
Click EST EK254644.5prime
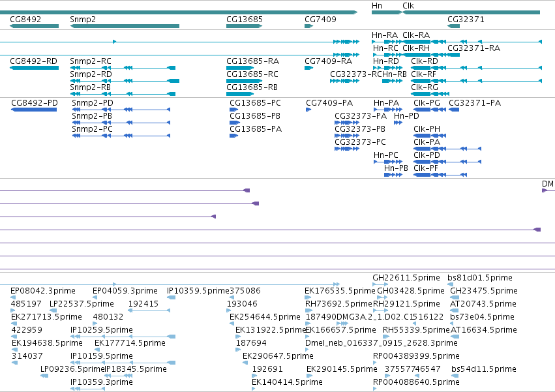(265, 317)
